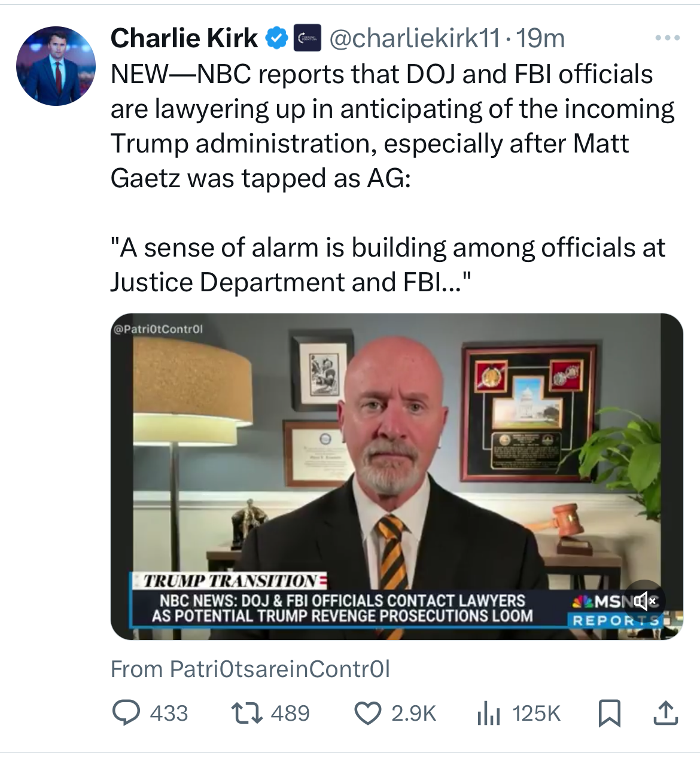700x765 pixels.
Task: Share the tweet via the share icon
Action: [x=665, y=713]
